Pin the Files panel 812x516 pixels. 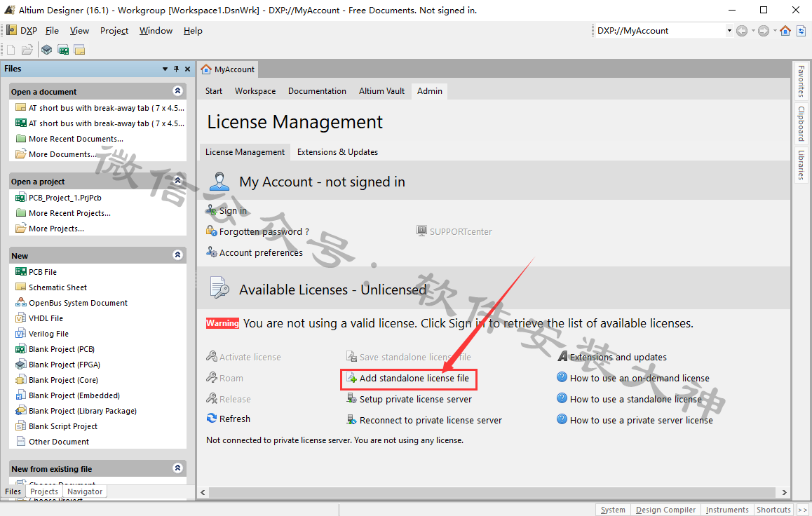click(176, 69)
